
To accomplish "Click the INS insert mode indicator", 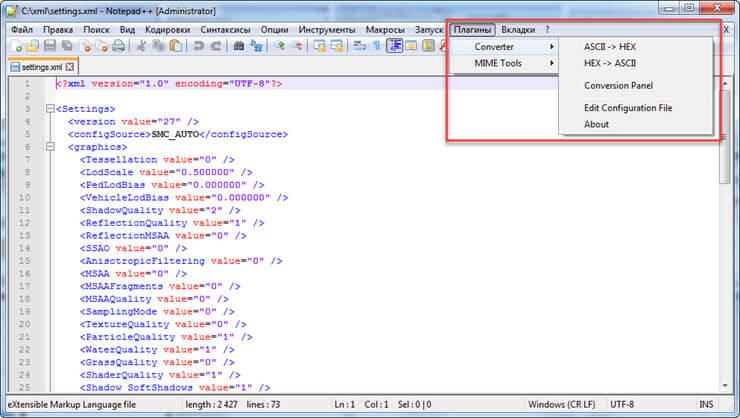I will 706,404.
